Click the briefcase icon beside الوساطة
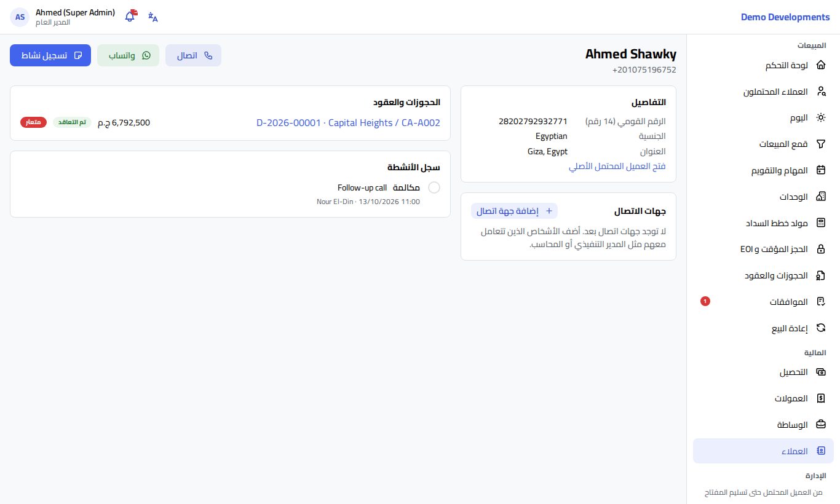This screenshot has height=504, width=840. [x=820, y=425]
